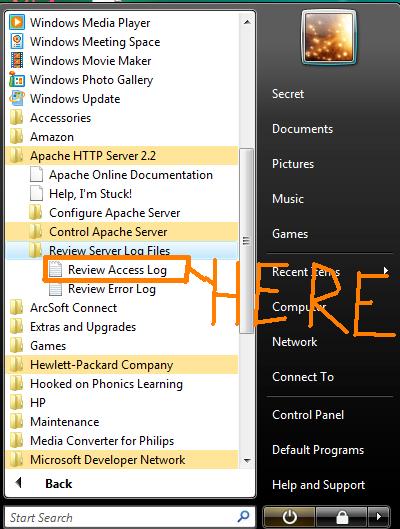Open Hooked on Phonics Learning entry
Viewport: 400px width, 529px height.
pos(122,384)
